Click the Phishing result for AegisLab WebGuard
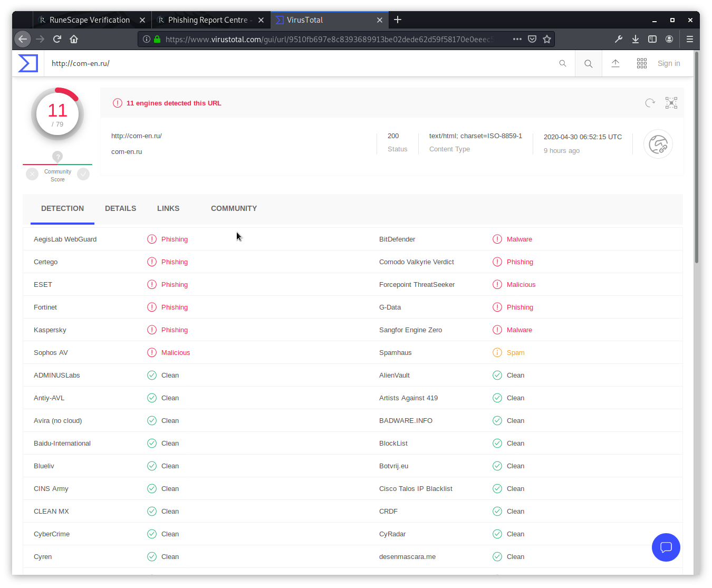 [175, 239]
